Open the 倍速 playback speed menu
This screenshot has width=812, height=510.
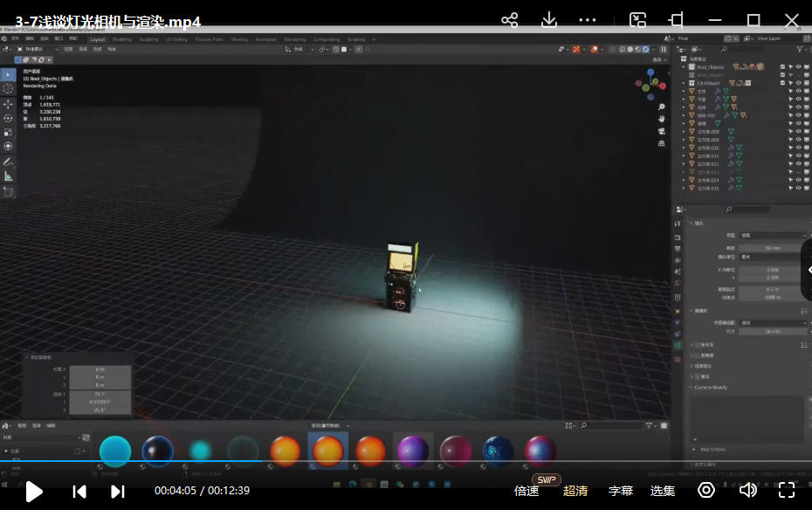click(526, 491)
